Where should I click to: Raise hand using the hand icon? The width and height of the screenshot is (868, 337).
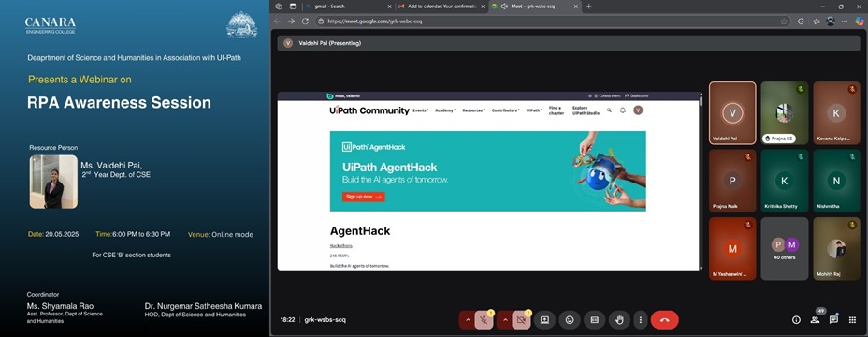tap(619, 320)
